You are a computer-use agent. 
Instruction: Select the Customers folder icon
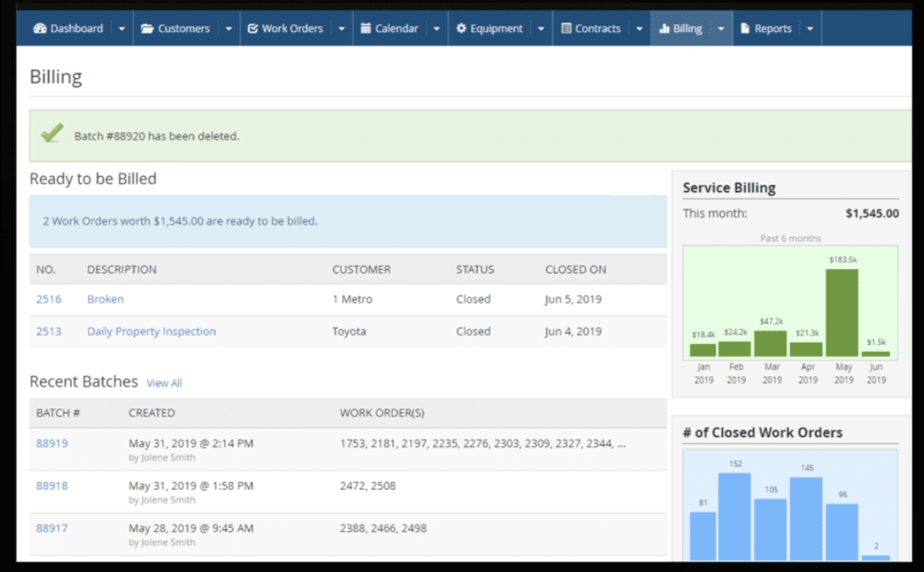coord(146,28)
